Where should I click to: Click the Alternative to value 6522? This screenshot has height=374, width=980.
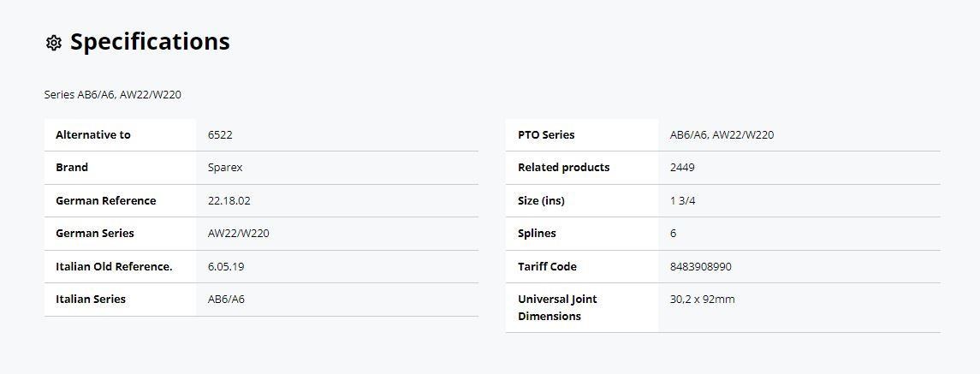pyautogui.click(x=220, y=134)
